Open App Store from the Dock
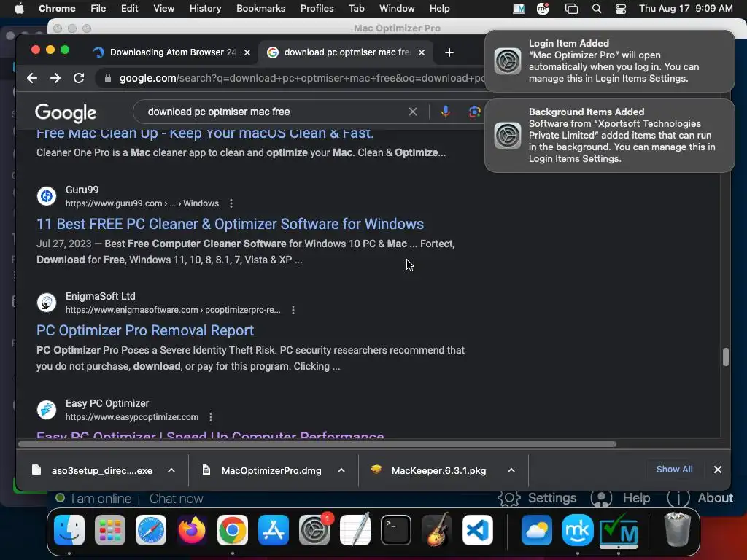The image size is (747, 560). tap(274, 530)
